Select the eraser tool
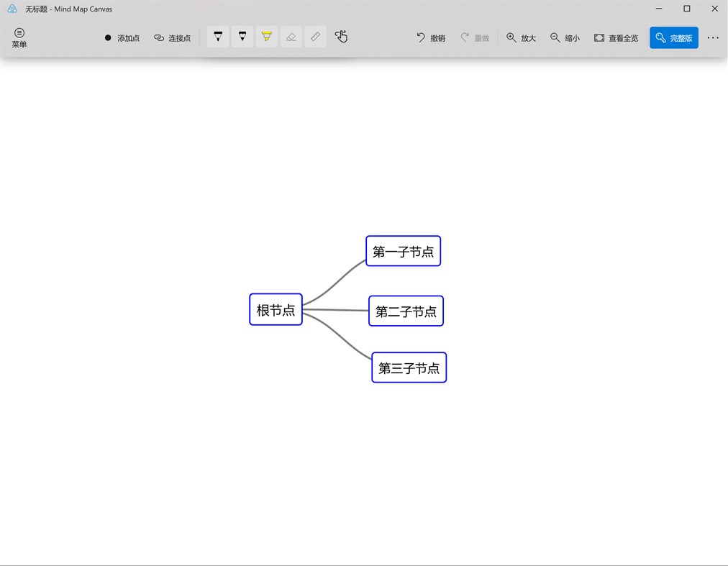 click(291, 37)
